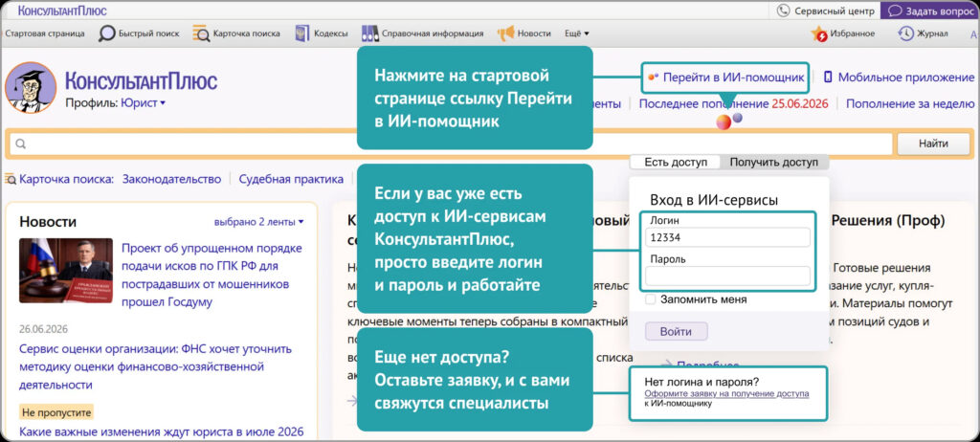Click the Найти search button
The width and height of the screenshot is (980, 442).
[x=934, y=144]
